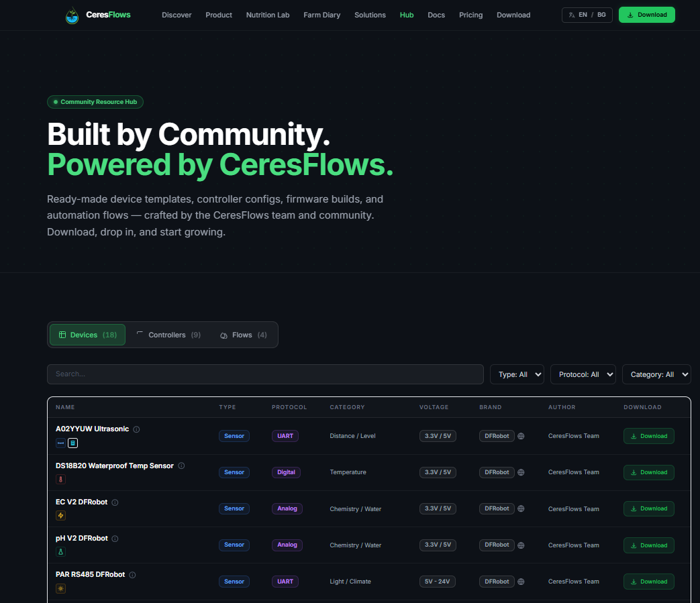Open Solutions in top navigation
This screenshot has width=700, height=603.
click(x=370, y=15)
